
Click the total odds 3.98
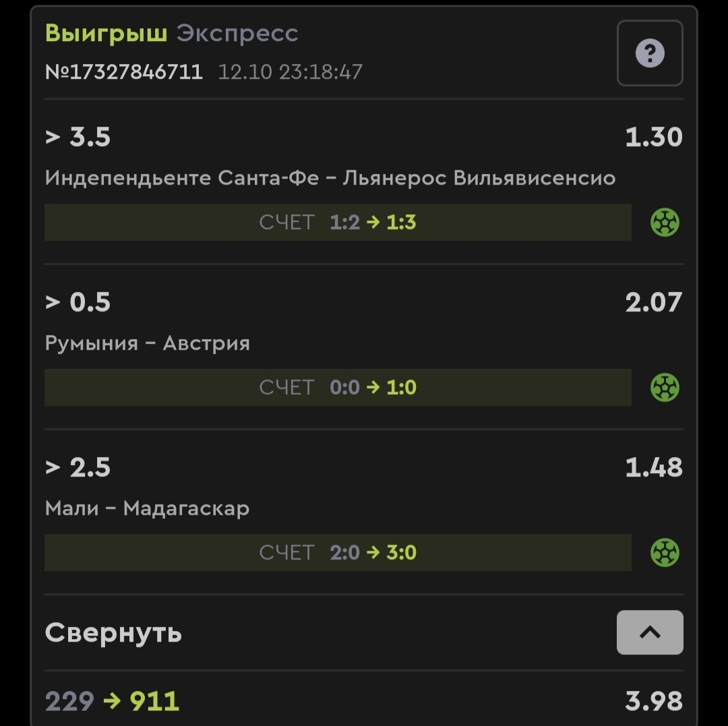653,701
